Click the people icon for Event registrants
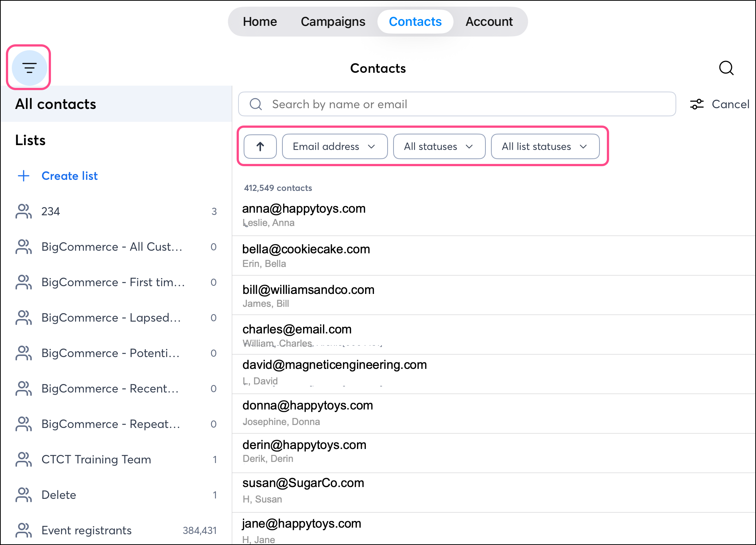The image size is (756, 545). click(24, 530)
